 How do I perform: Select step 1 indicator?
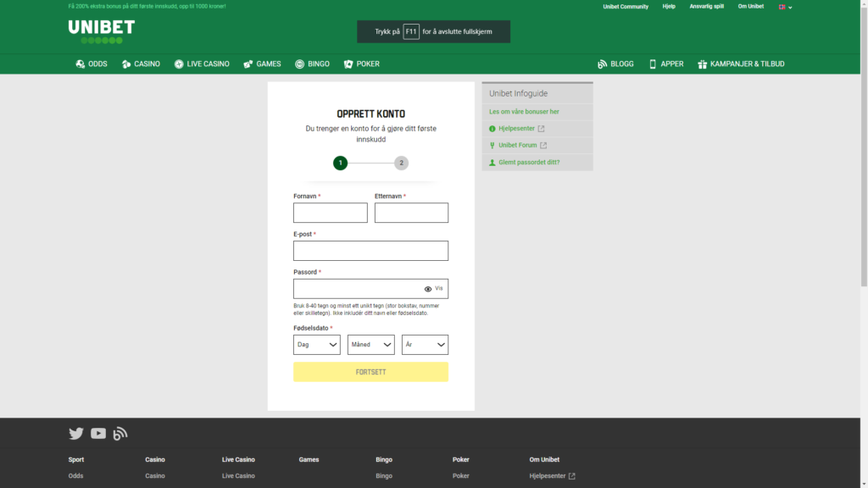pyautogui.click(x=341, y=163)
